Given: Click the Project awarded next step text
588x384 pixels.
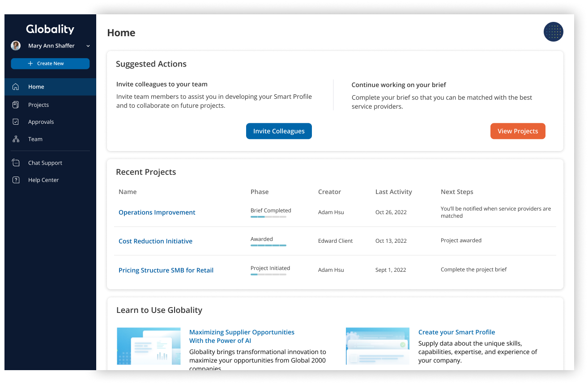Looking at the screenshot, I should [461, 241].
